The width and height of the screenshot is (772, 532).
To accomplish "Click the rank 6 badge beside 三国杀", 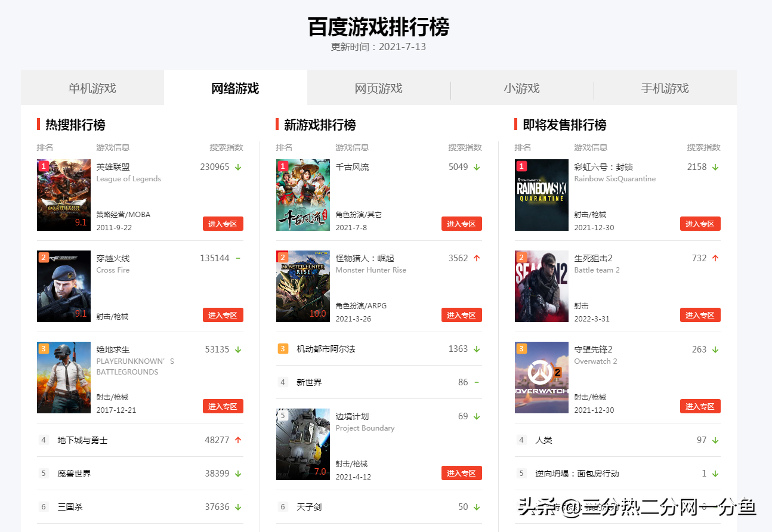I will click(x=44, y=507).
